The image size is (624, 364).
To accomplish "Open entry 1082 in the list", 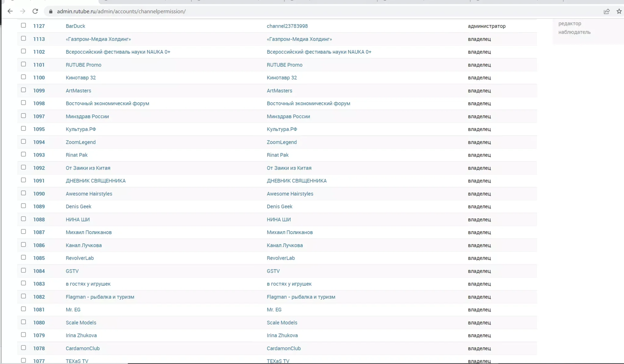I will [x=39, y=297].
